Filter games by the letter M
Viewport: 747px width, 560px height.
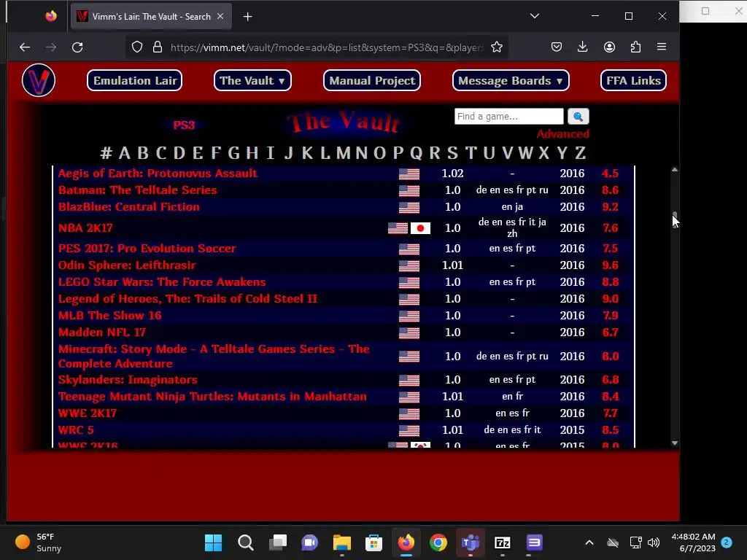(x=343, y=153)
